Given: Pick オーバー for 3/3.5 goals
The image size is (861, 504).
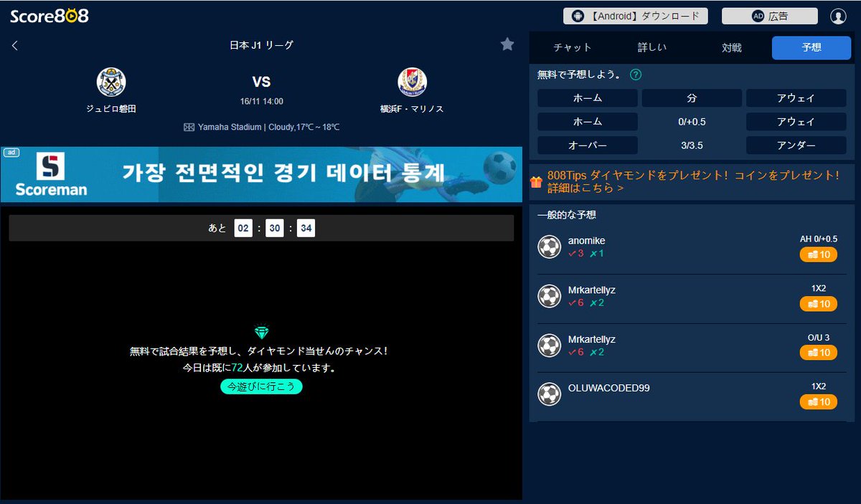Looking at the screenshot, I should tap(588, 146).
